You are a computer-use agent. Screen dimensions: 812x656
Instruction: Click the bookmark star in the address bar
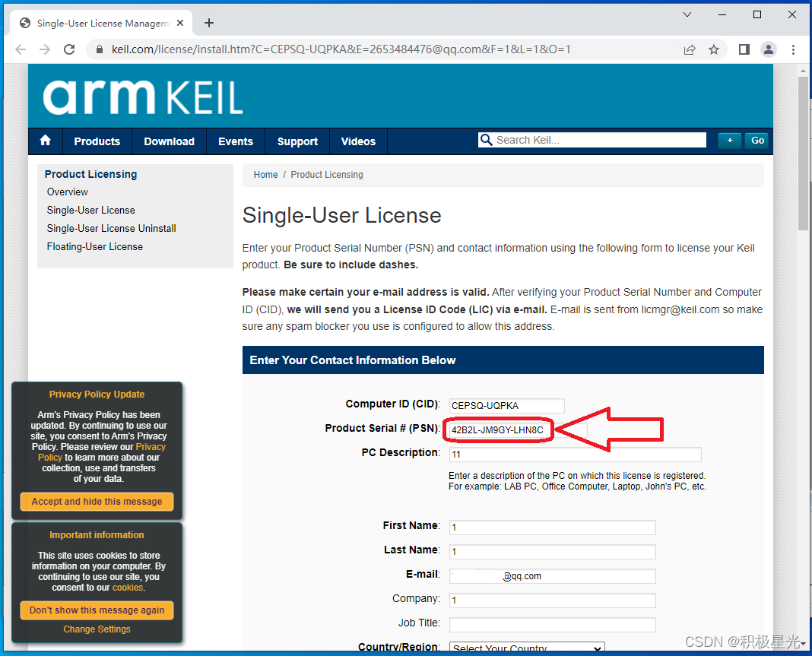(x=714, y=49)
